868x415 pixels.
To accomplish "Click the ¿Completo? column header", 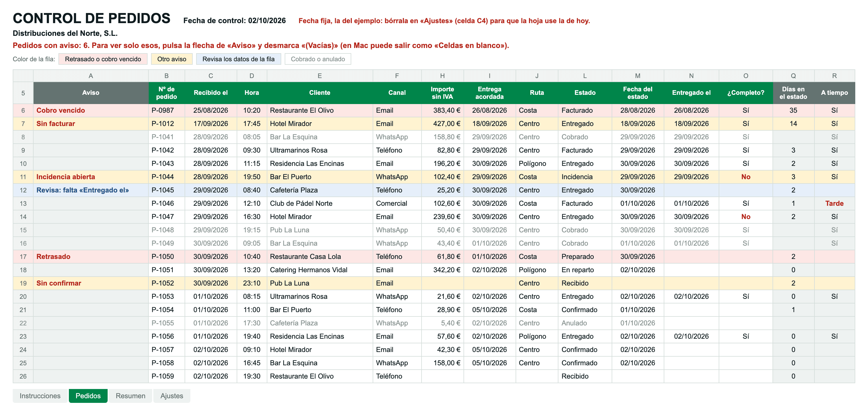I will point(745,92).
